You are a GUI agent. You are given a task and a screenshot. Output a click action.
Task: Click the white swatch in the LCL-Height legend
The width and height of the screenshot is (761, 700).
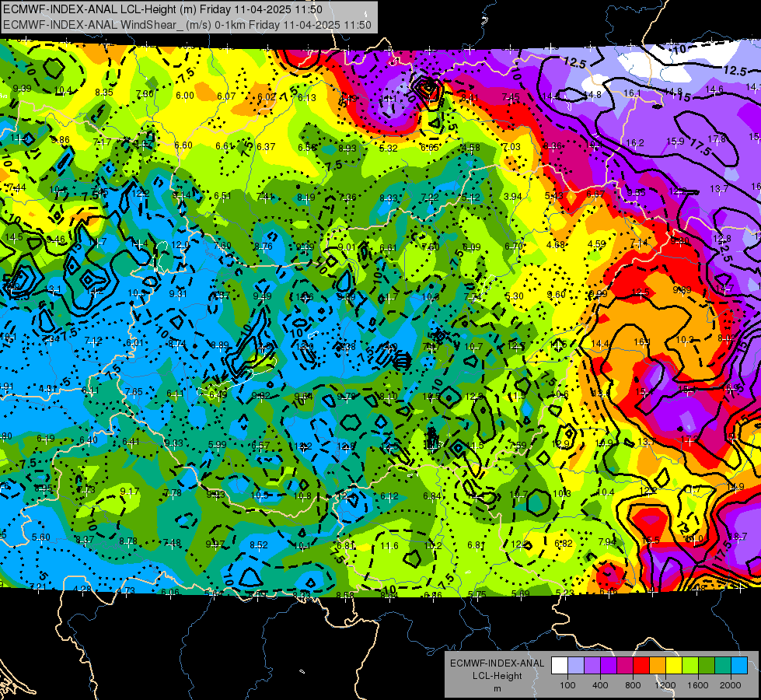[x=560, y=666]
